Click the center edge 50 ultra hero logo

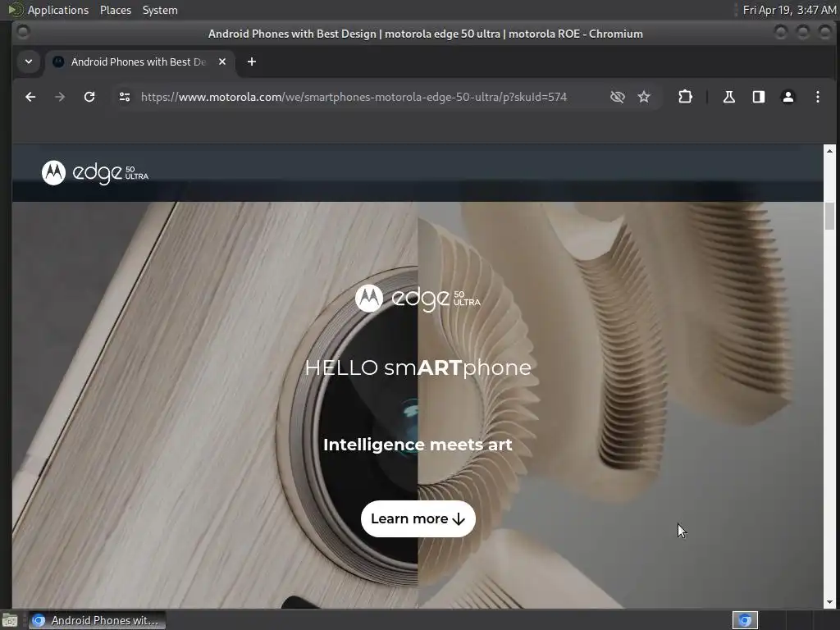(418, 299)
